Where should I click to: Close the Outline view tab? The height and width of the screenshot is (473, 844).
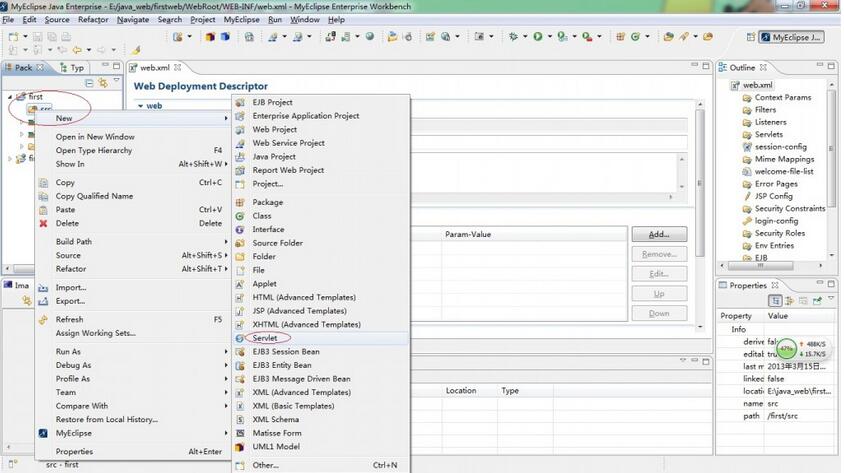coord(763,68)
